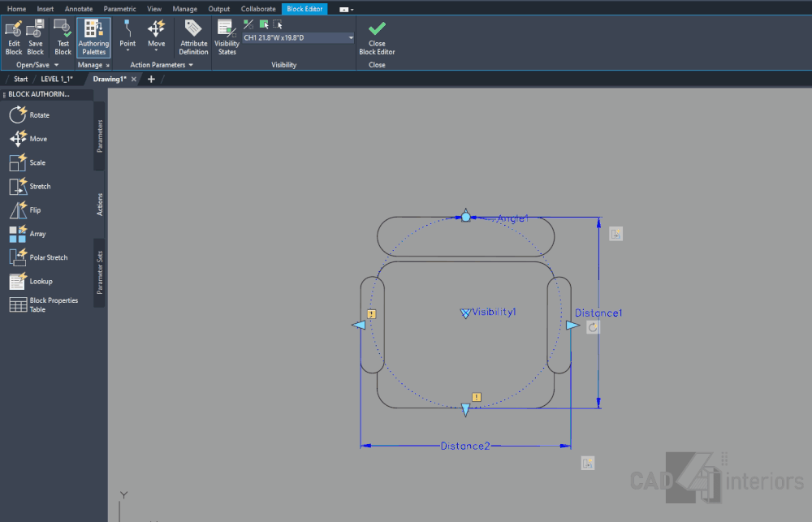Click the stretch action icon below Distance2
This screenshot has height=522, width=812.
tap(587, 463)
